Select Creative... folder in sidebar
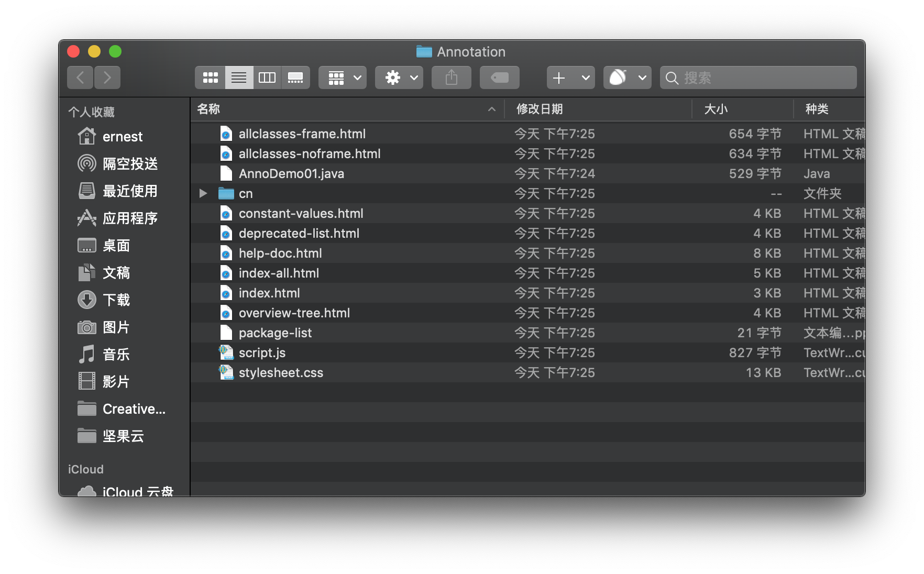This screenshot has height=574, width=924. click(x=125, y=409)
